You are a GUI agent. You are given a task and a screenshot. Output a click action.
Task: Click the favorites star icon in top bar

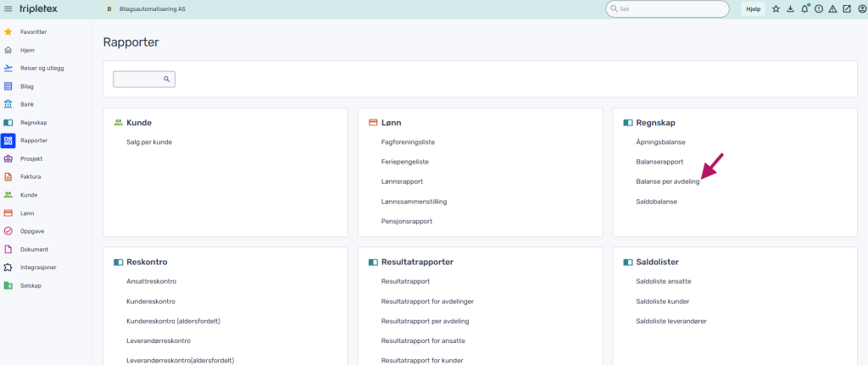click(776, 8)
